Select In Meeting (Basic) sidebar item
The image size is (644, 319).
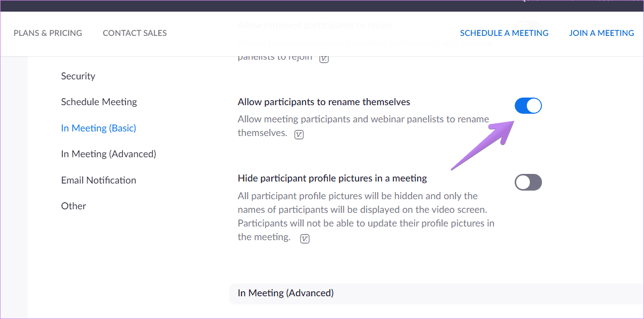click(98, 128)
